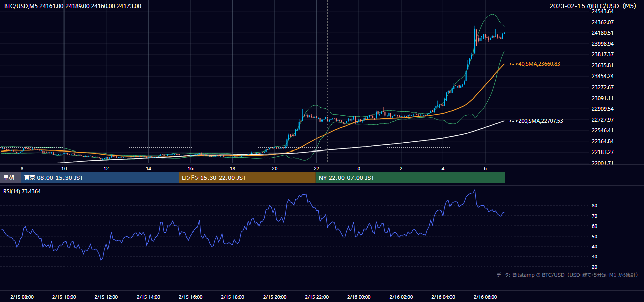Click the Bitstamp data source note
This screenshot has height=302, width=644.
tap(567, 275)
